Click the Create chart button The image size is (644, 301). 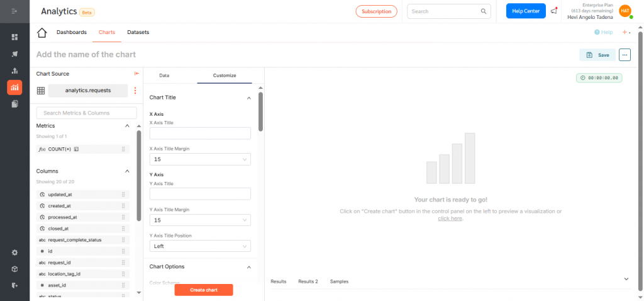204,290
